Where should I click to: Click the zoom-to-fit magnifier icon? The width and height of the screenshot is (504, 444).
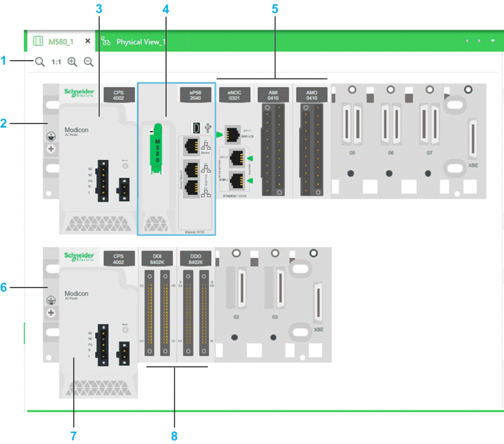coord(40,61)
